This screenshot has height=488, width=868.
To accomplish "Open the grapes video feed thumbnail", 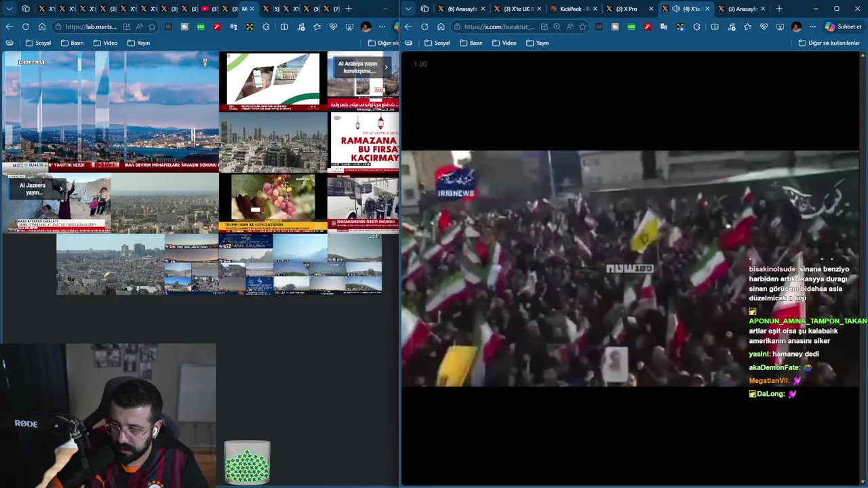I will [x=273, y=203].
